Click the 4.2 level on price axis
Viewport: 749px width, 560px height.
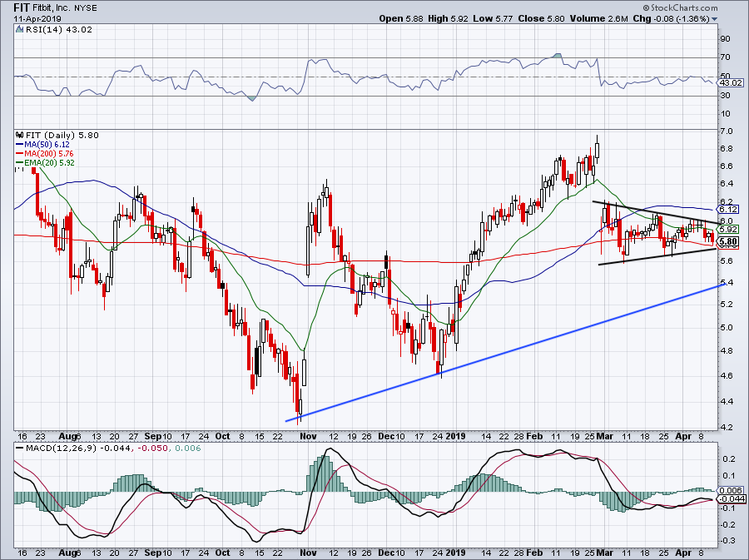tap(726, 427)
